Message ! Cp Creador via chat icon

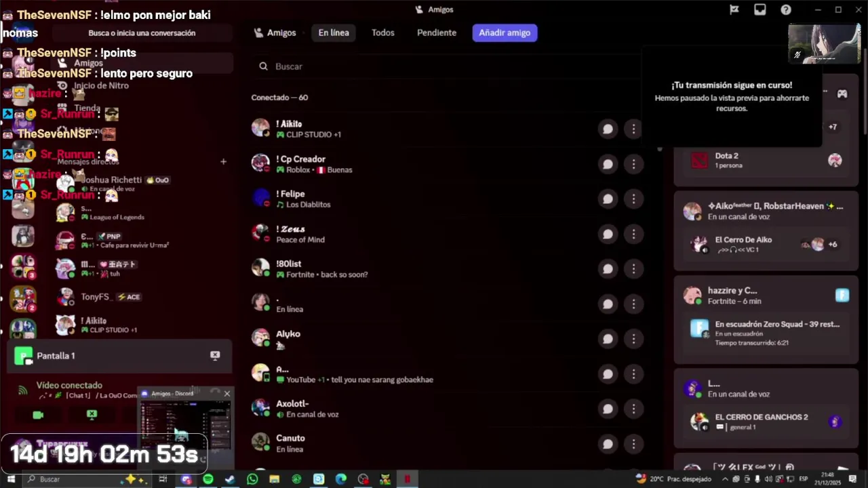pos(608,164)
